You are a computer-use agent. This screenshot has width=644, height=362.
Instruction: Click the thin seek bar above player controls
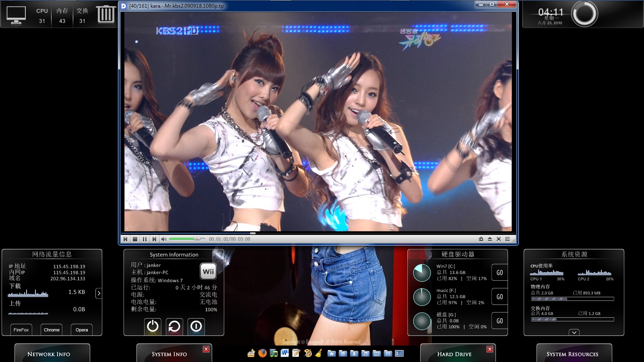[318, 233]
